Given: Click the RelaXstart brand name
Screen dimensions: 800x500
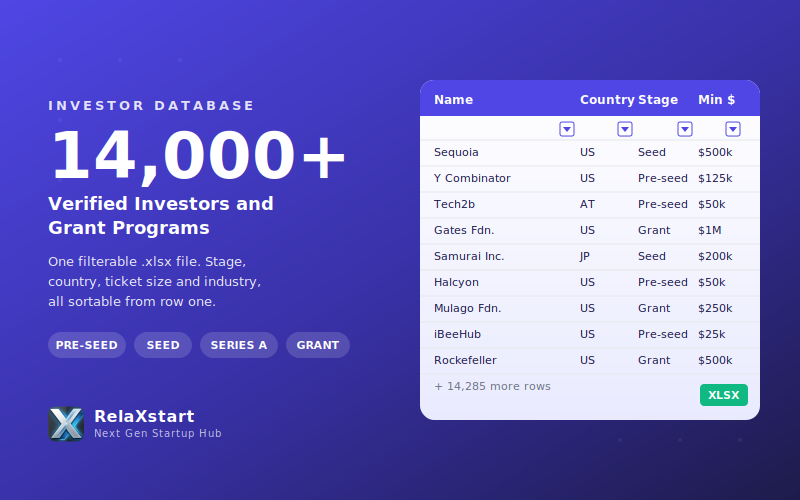Looking at the screenshot, I should pos(144,416).
